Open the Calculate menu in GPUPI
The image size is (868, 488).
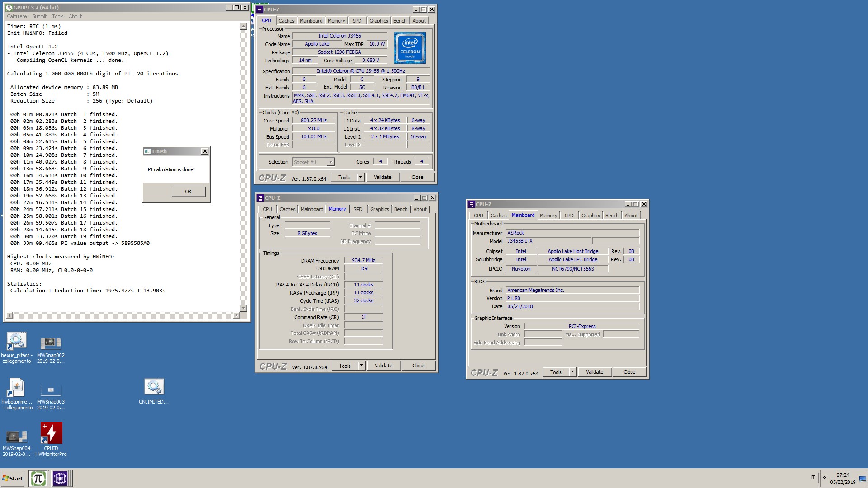click(17, 16)
